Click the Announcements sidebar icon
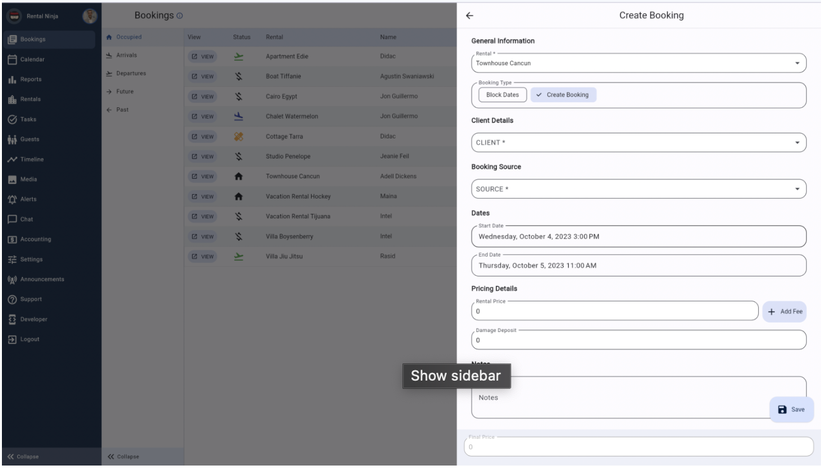The height and width of the screenshot is (470, 828). [x=12, y=279]
